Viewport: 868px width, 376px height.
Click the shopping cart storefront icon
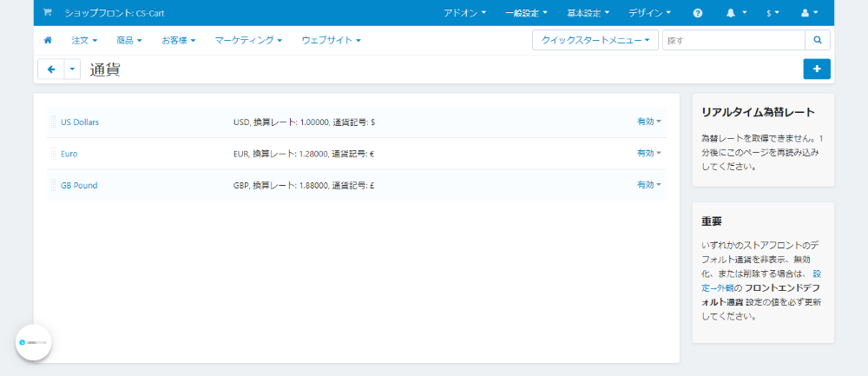(x=48, y=12)
